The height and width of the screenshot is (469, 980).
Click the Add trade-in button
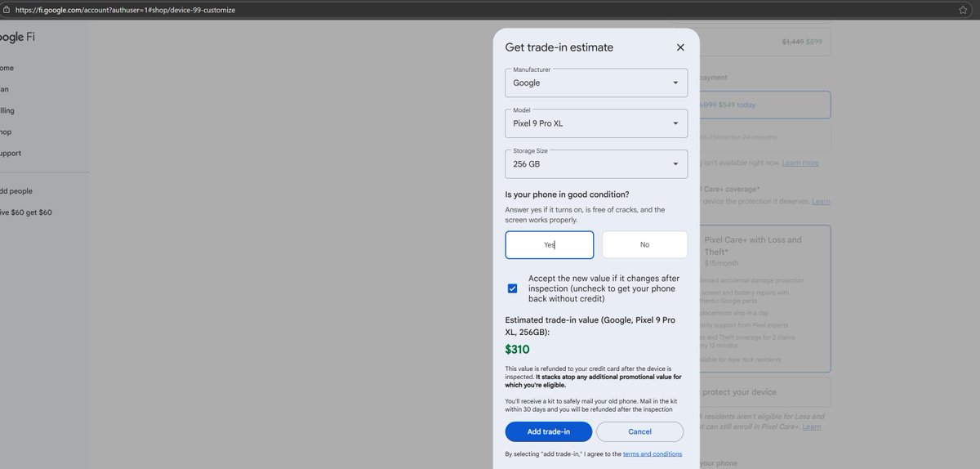point(549,431)
